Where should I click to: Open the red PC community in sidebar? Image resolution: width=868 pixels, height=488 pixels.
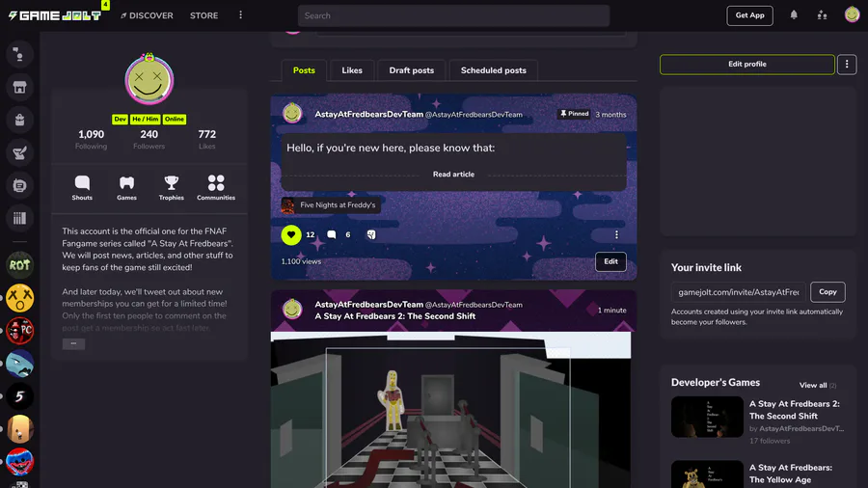coord(19,331)
